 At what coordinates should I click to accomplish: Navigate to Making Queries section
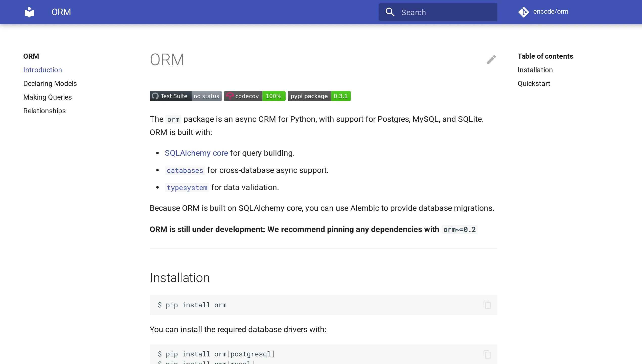coord(47,97)
